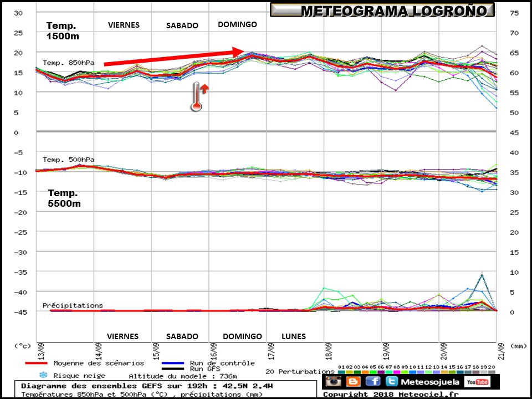Click the Risque neige snowflake icon
532x399 pixels.
(x=43, y=375)
